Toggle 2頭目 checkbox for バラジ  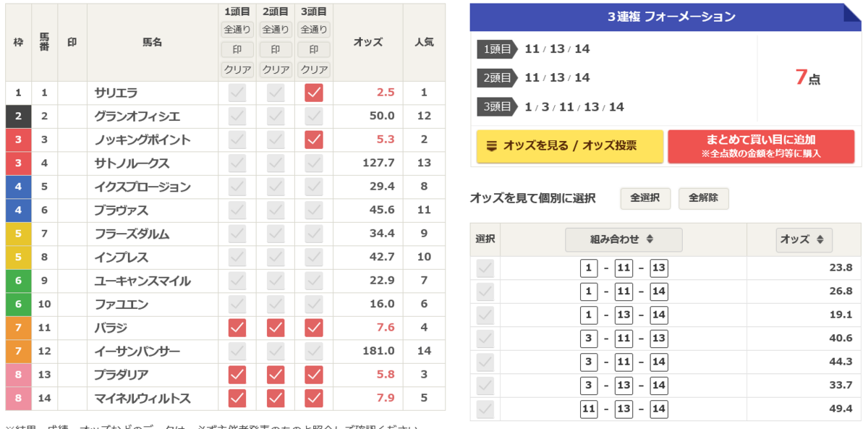click(x=276, y=328)
